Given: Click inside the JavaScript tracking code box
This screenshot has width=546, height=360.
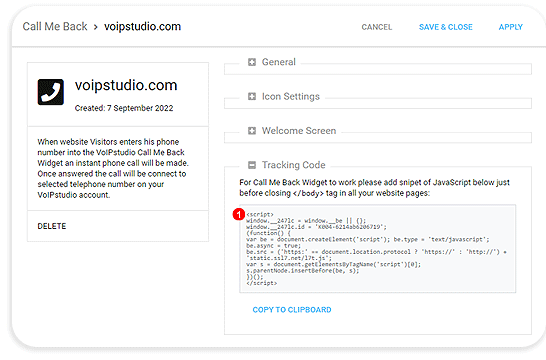Looking at the screenshot, I should click(x=377, y=249).
